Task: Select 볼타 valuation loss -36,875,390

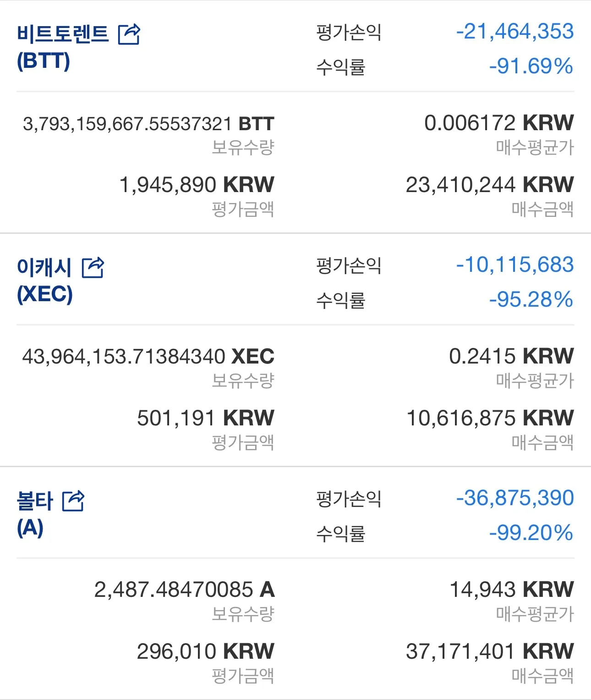Action: click(514, 498)
